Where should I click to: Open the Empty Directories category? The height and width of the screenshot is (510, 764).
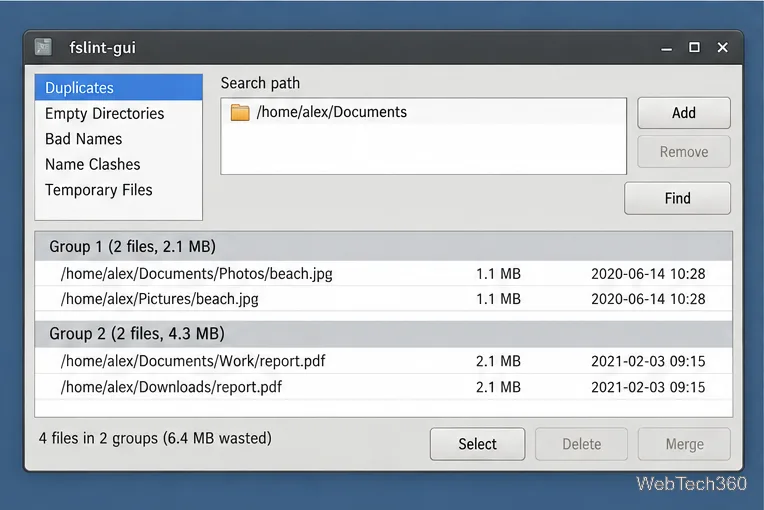118,113
